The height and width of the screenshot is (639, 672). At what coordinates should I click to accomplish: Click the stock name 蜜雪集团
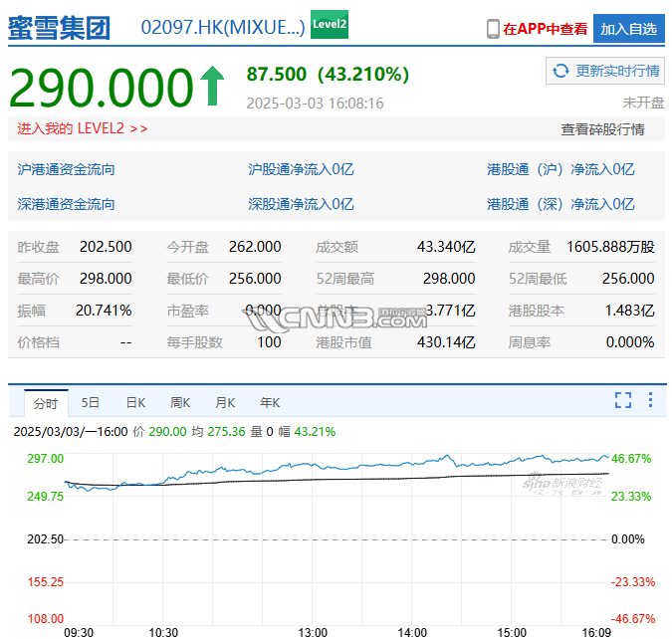click(59, 28)
